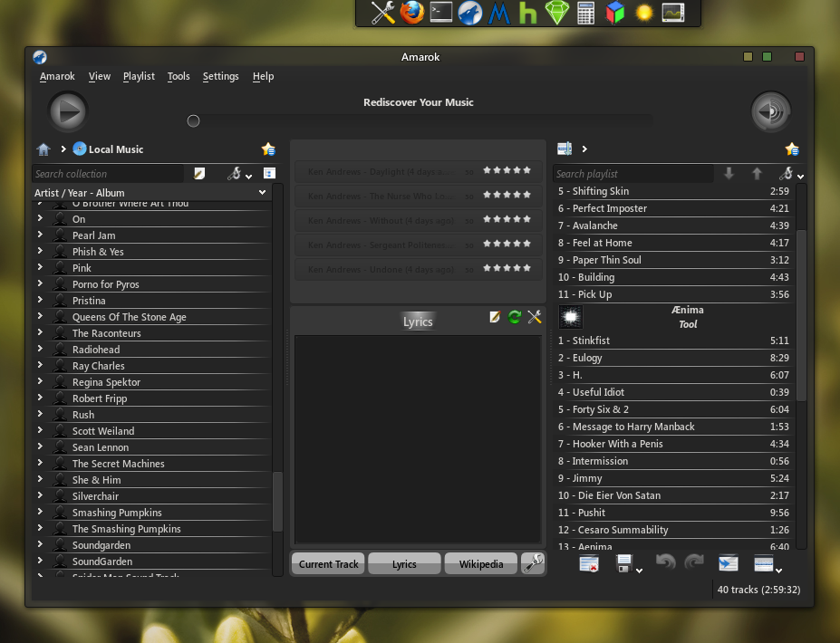This screenshot has width=840, height=643.
Task: Undo last playlist change
Action: point(665,561)
